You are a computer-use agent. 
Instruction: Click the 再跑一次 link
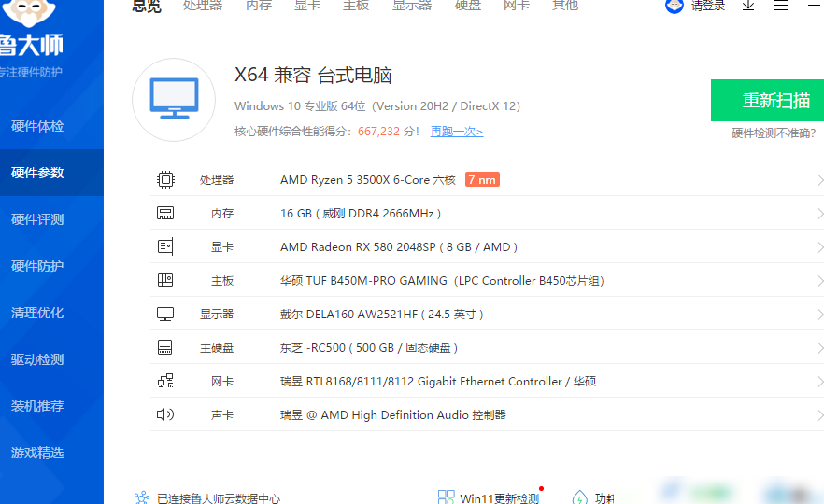coord(457,132)
